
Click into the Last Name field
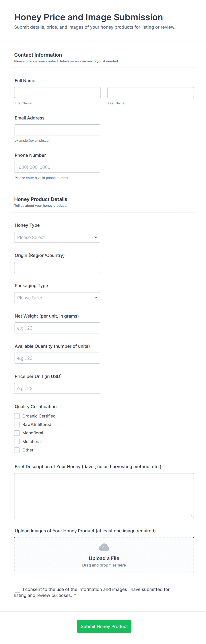[150, 93]
